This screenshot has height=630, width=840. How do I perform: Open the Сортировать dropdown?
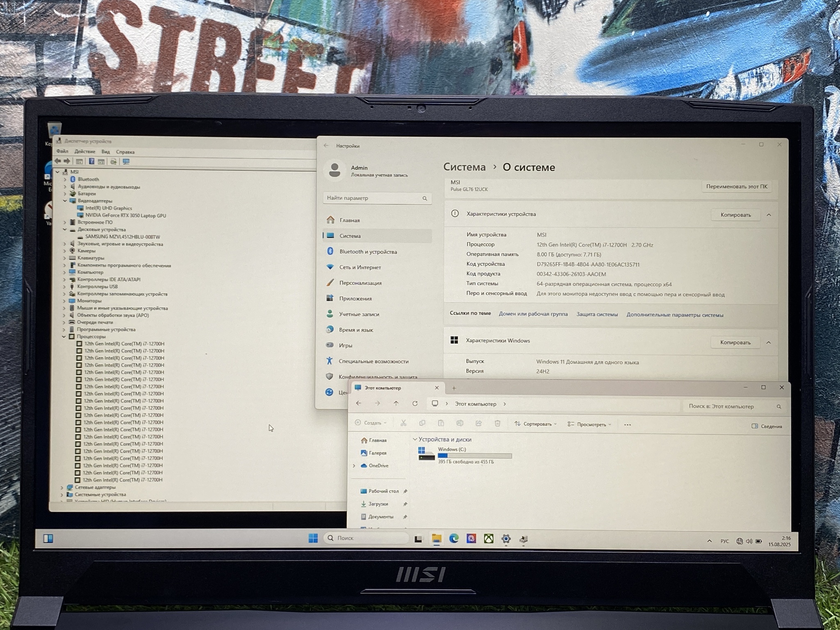(x=535, y=424)
